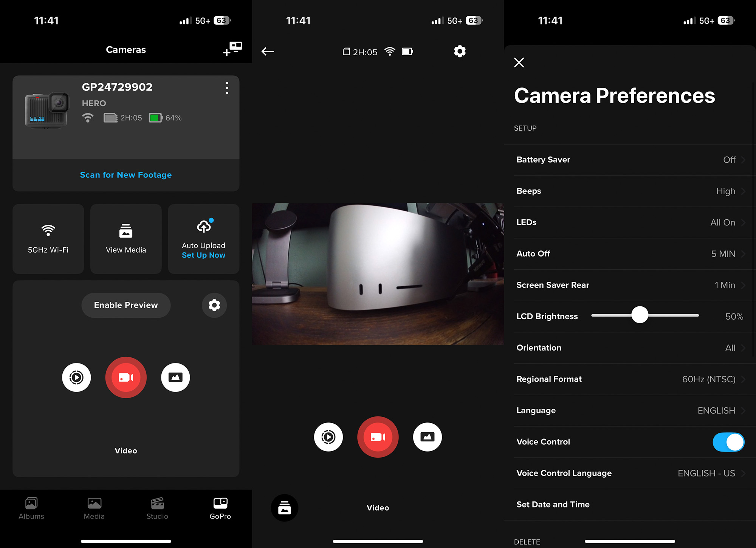The width and height of the screenshot is (756, 548).
Task: Tap the Auto Upload cloud icon
Action: pyautogui.click(x=204, y=226)
